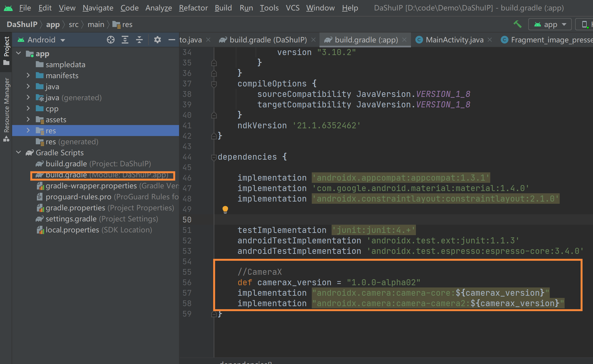Close the build.gradle (DaShuIP) tab
This screenshot has height=364, width=593.
point(313,40)
